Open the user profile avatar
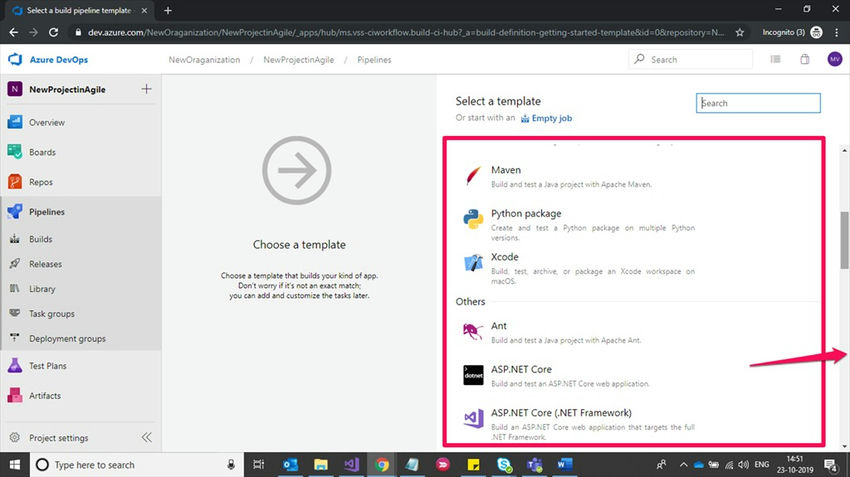This screenshot has width=850, height=477. [x=835, y=59]
